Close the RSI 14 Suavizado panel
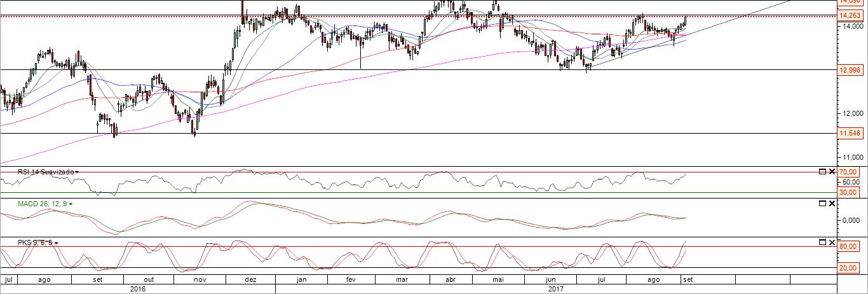Viewport: 868px width, 294px height. tap(831, 172)
